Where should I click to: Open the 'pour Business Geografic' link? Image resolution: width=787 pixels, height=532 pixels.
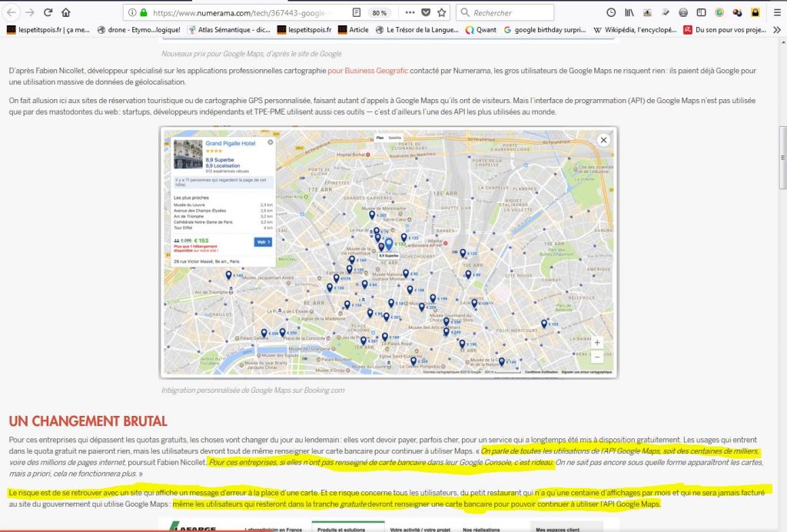pos(367,71)
